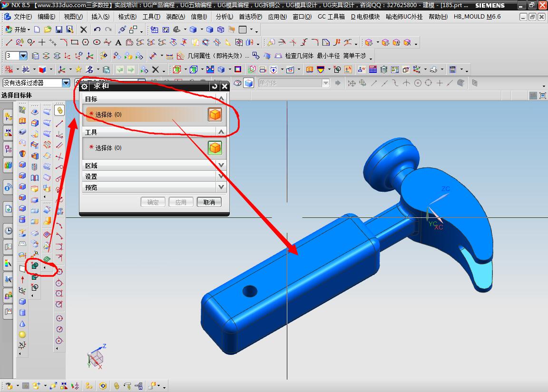Select the Line sketch tool
548x392 pixels.
[x=9, y=43]
